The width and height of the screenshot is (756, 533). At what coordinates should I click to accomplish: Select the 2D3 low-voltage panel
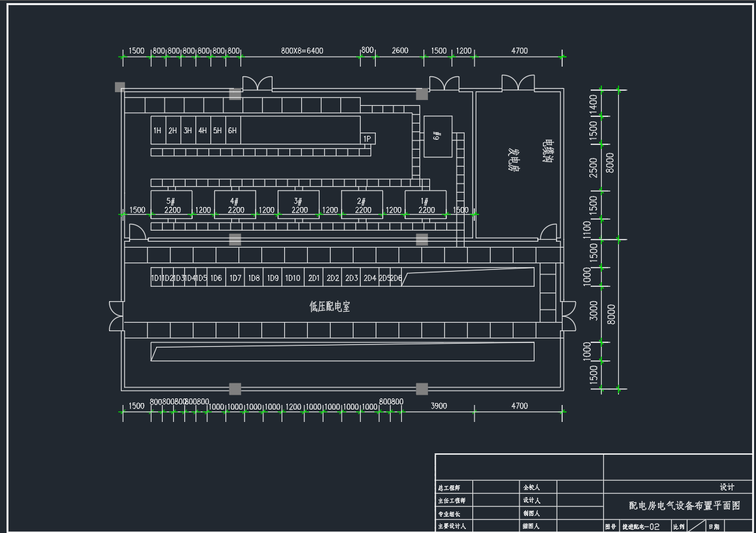(352, 278)
